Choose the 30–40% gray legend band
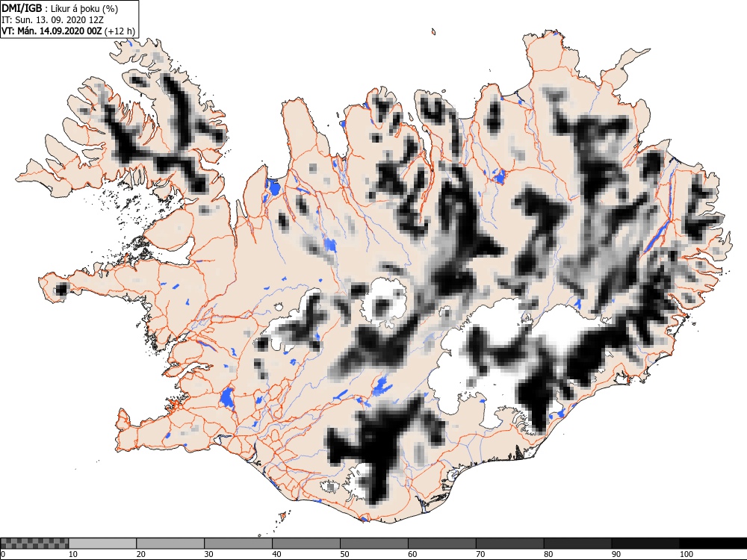 click(x=238, y=544)
